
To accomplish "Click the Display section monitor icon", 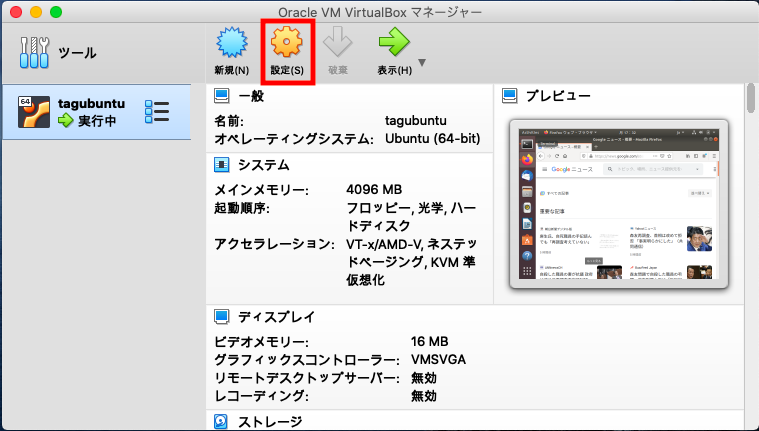I will pos(222,317).
